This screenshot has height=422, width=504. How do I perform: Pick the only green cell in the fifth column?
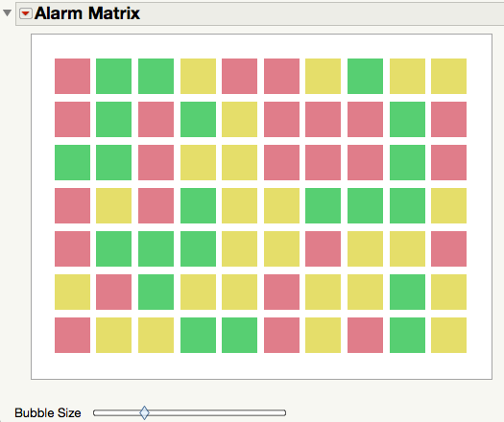[239, 335]
